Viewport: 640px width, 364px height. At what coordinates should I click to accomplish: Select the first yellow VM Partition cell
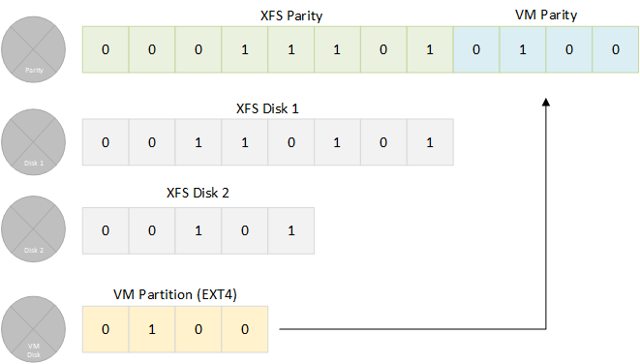click(106, 329)
